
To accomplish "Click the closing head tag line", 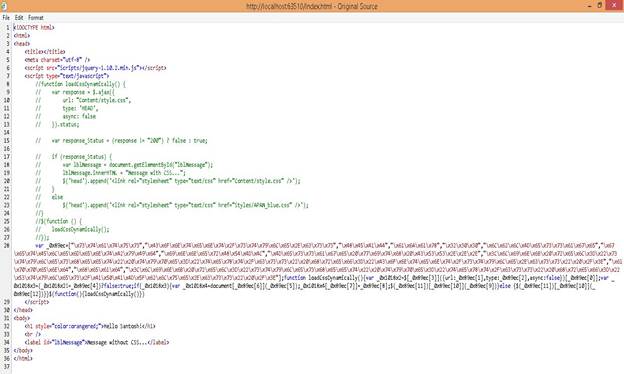I will point(23,310).
